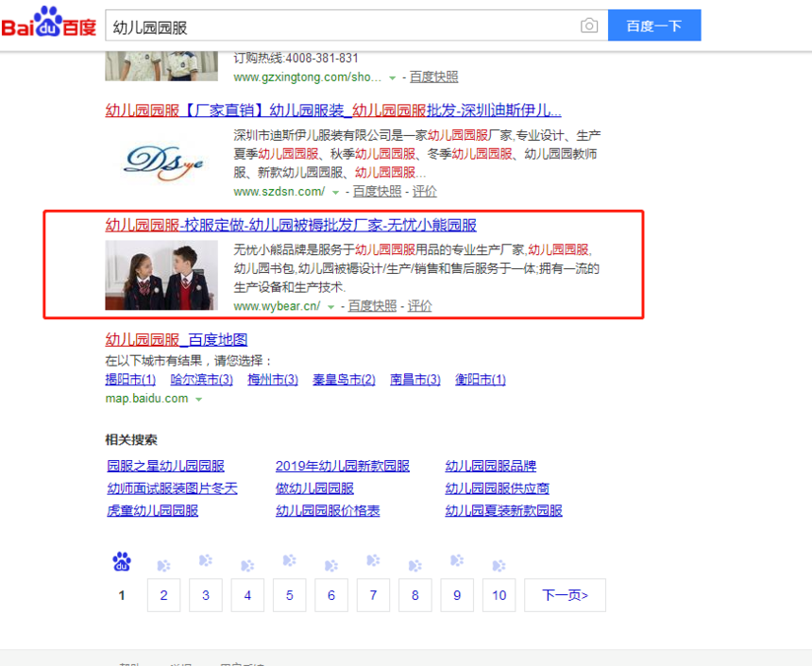812x666 pixels.
Task: Open the map.baidu.com URL
Action: tap(146, 399)
